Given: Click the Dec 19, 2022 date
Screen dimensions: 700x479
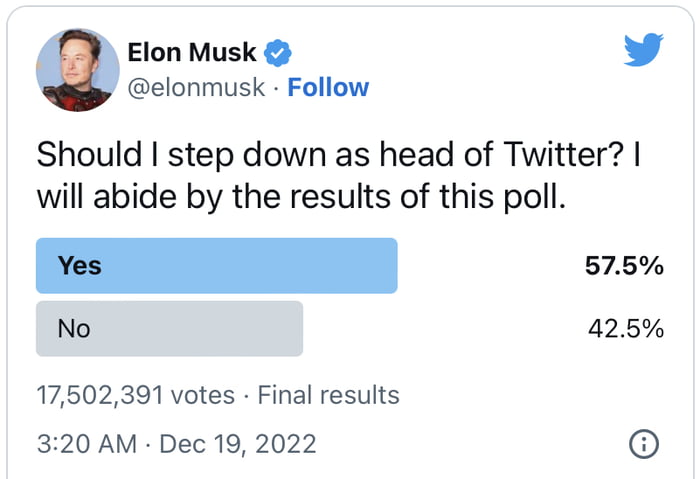Looking at the screenshot, I should coord(237,443).
